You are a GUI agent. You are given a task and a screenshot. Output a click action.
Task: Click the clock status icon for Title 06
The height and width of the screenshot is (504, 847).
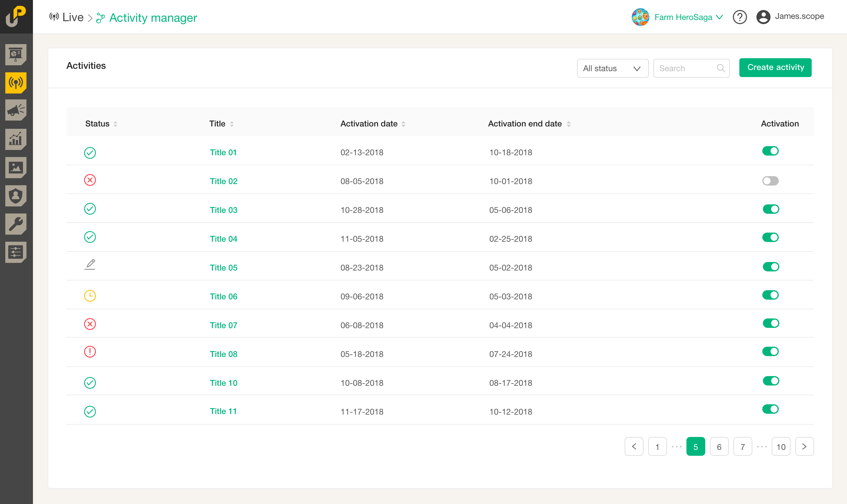(90, 296)
